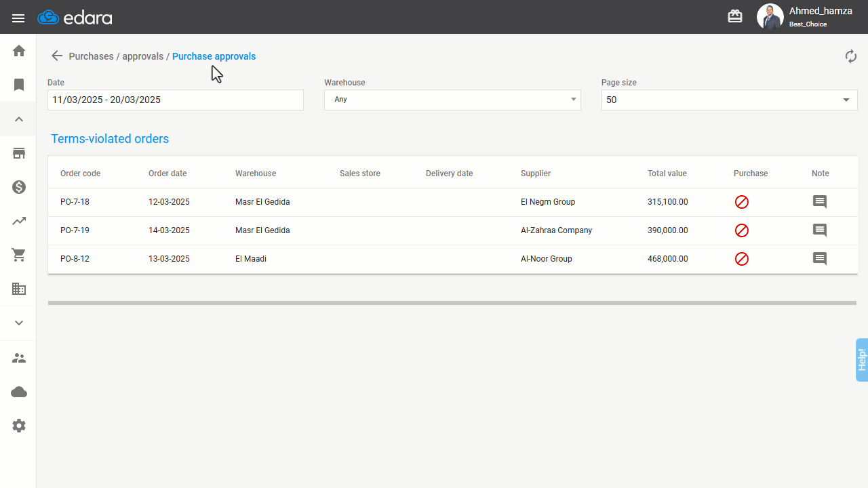
Task: Click the Total value column header
Action: (x=667, y=174)
